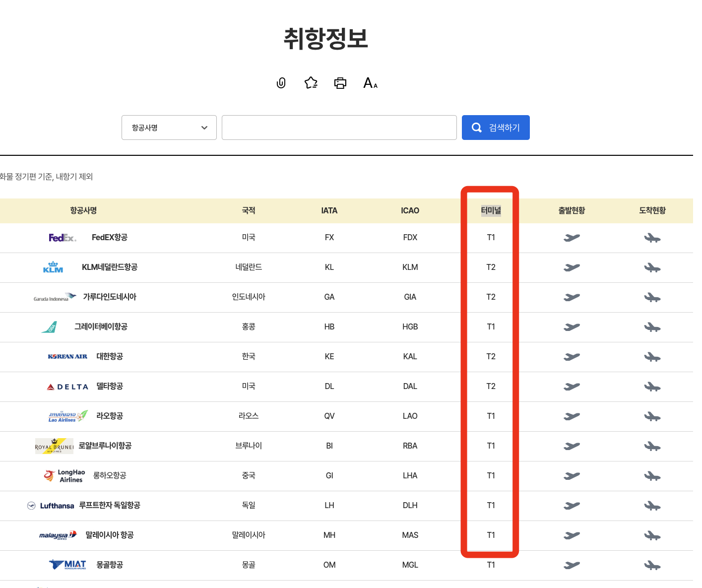Add this page to favorites via the star icon
Viewport: 702px width, 588px height.
pyautogui.click(x=311, y=83)
